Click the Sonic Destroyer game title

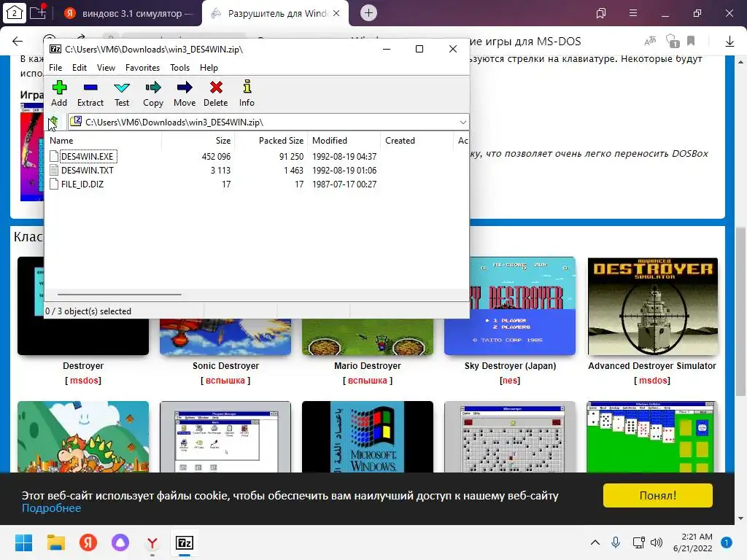click(225, 366)
